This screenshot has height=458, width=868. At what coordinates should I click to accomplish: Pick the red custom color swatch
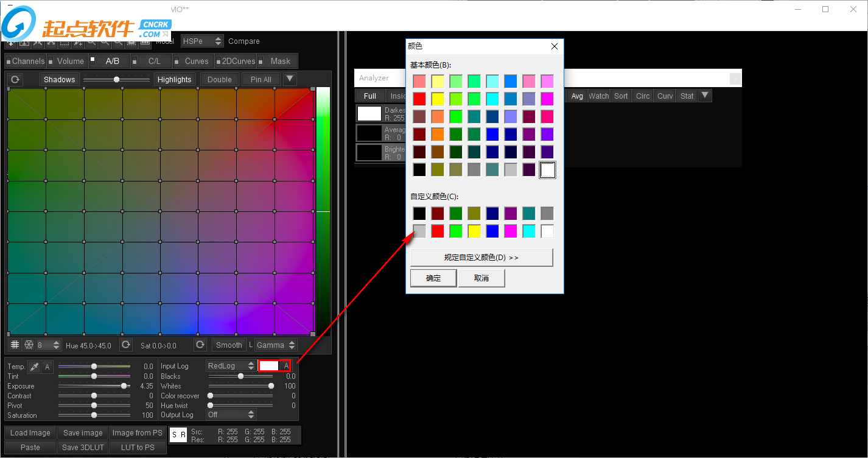pos(437,231)
